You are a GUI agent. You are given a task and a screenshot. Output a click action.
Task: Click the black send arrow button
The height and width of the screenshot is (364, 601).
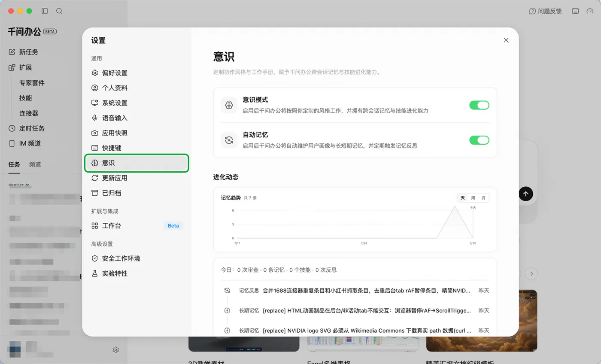click(x=526, y=194)
